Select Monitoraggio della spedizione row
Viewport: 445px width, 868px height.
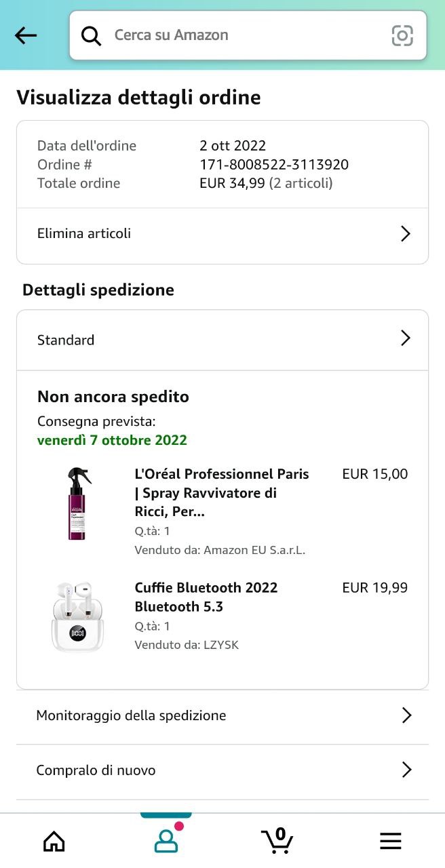pyautogui.click(x=131, y=715)
